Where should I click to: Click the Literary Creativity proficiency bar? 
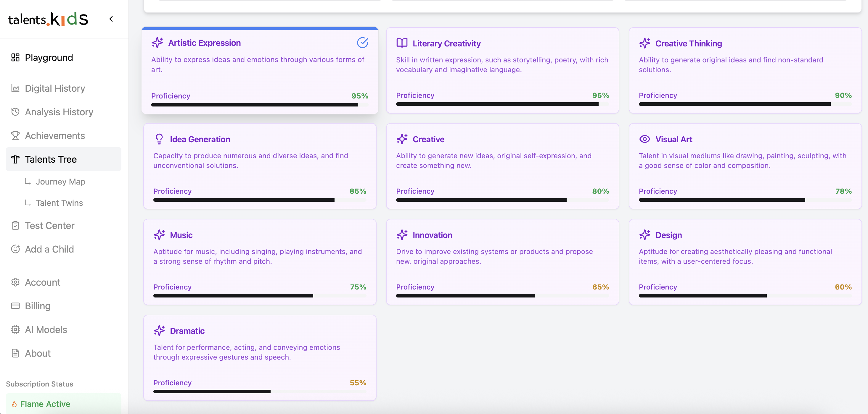[502, 104]
